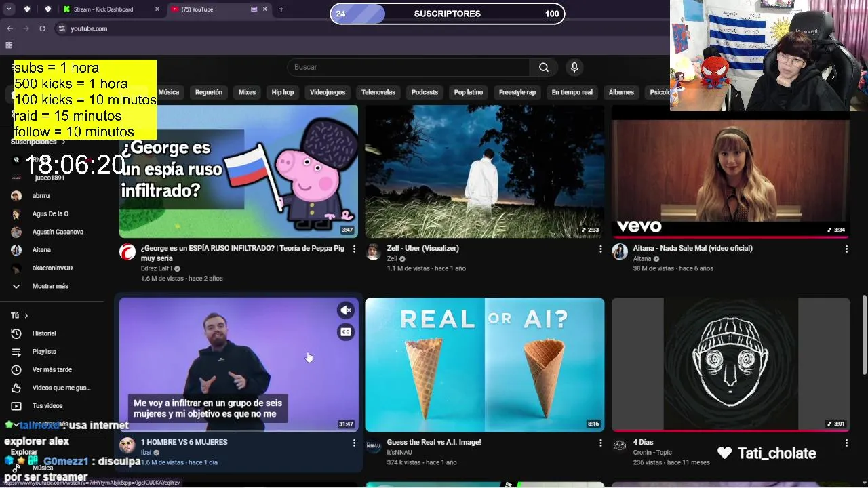Expand the Suscripciones section chevron
868x488 pixels.
tap(64, 142)
